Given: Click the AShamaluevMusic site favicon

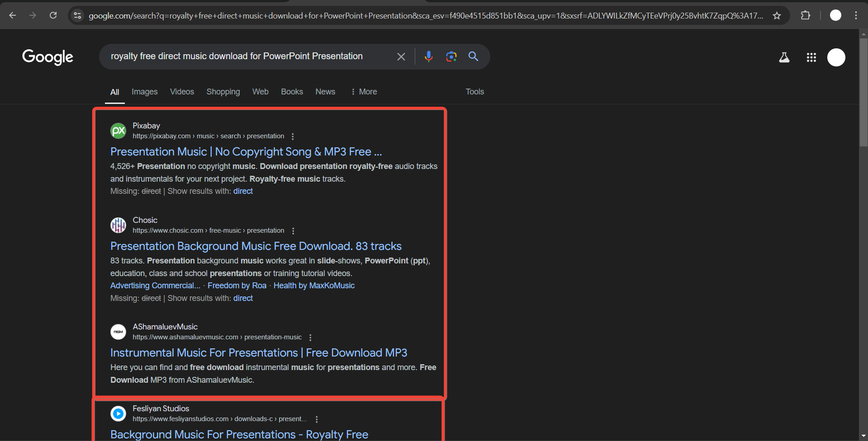Looking at the screenshot, I should click(118, 332).
